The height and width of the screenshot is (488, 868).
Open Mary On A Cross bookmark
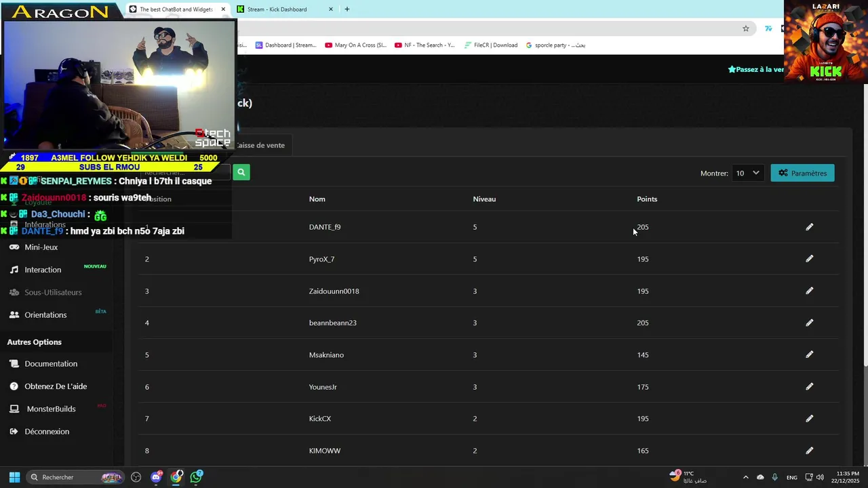355,45
